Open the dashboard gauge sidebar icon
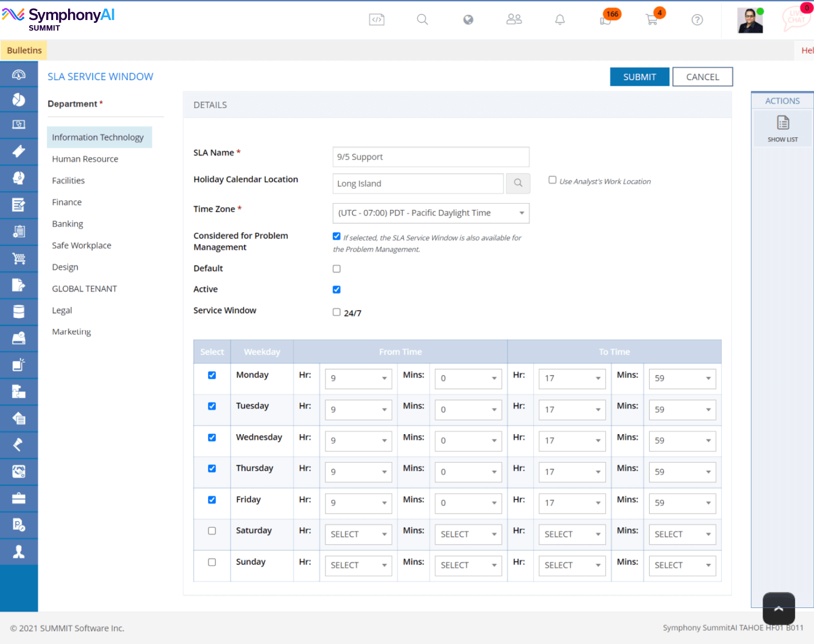The height and width of the screenshot is (644, 814). [19, 74]
